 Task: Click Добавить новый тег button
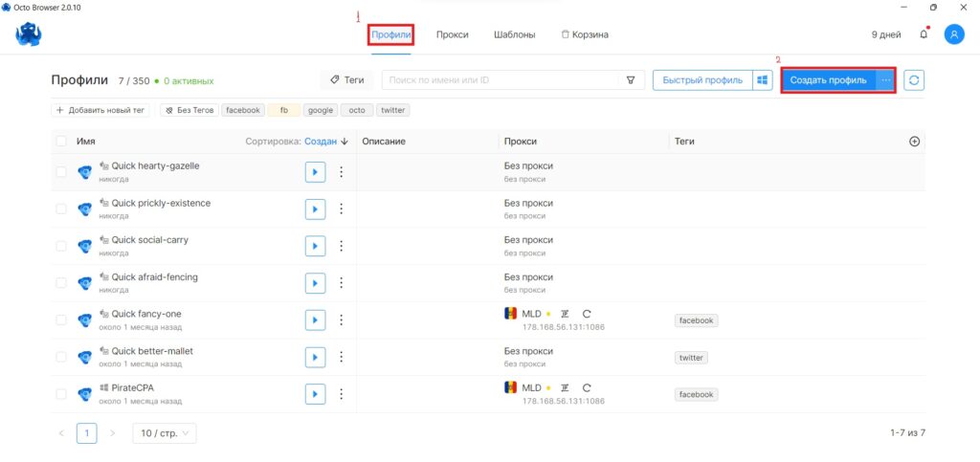point(100,110)
